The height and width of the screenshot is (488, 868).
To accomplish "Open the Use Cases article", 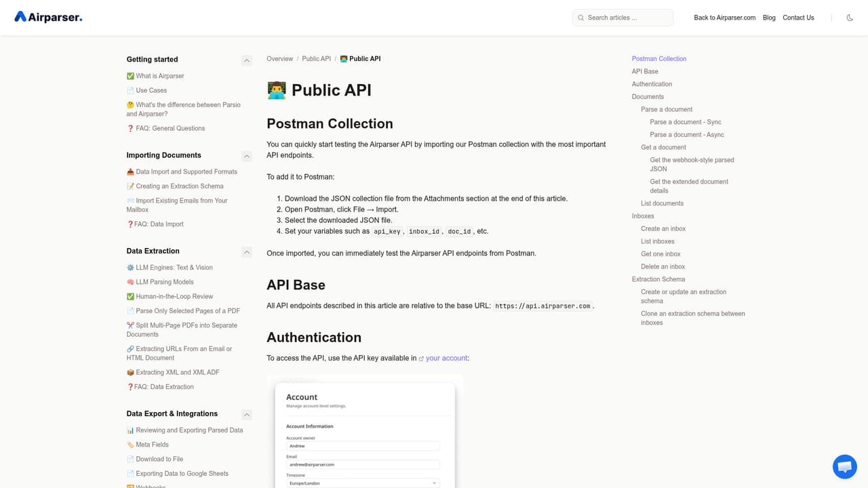I will 146,90.
